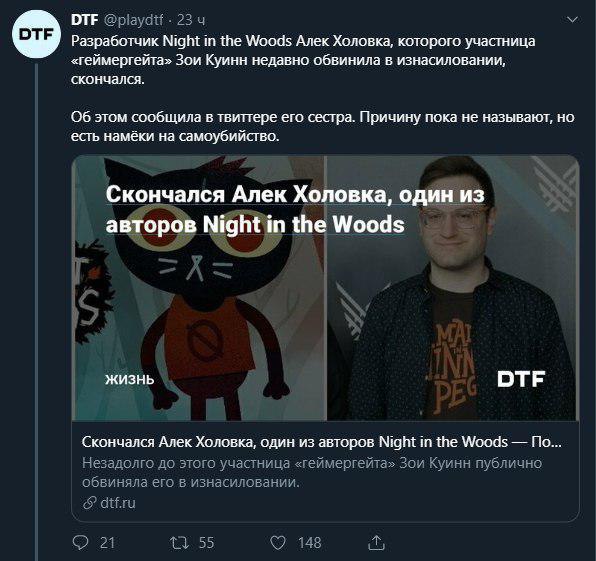Open the share upload icon
Viewport: 596px width, 561px height.
pyautogui.click(x=376, y=542)
